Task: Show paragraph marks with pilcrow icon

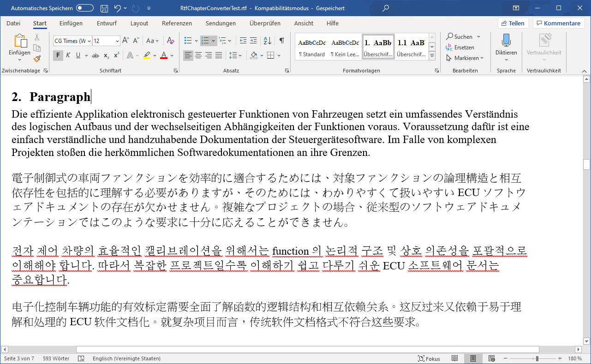Action: 281,41
